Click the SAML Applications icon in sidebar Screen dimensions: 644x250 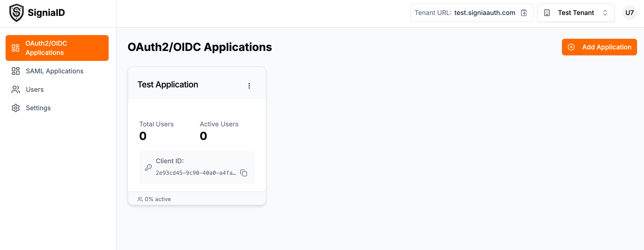15,71
